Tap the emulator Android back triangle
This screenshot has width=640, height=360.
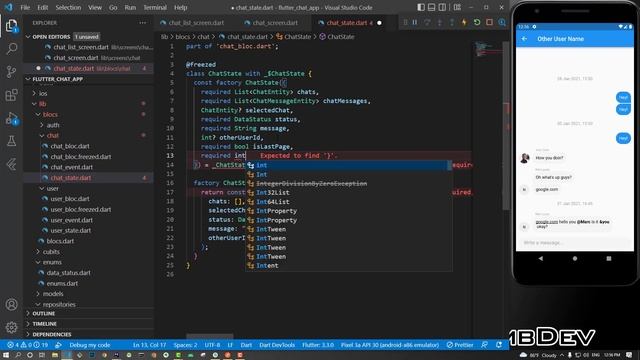click(x=540, y=258)
